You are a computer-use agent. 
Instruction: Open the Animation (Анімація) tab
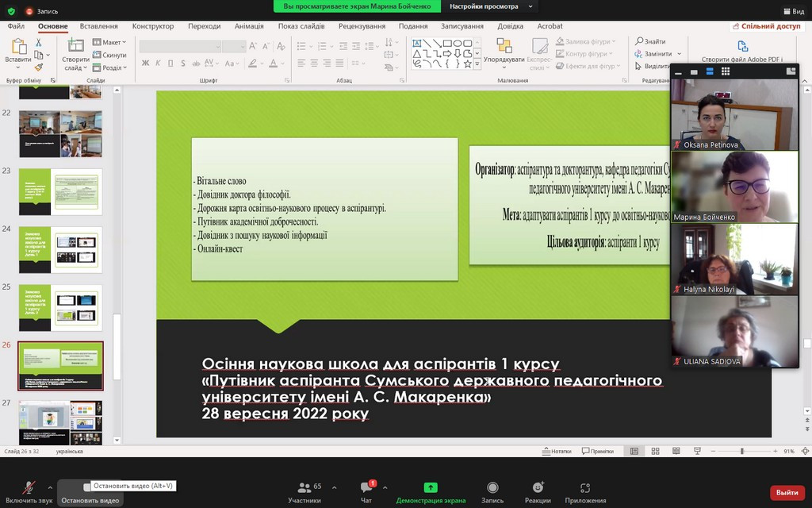(x=248, y=26)
